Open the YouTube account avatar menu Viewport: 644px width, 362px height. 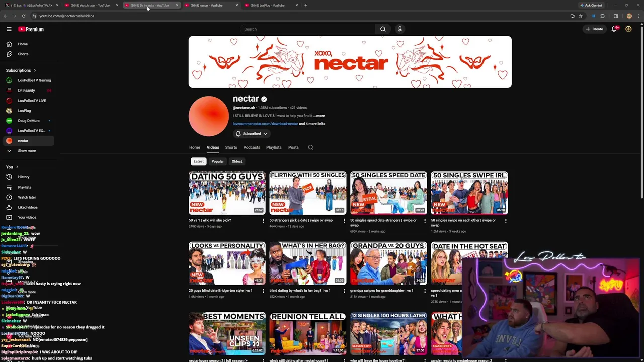(x=628, y=29)
